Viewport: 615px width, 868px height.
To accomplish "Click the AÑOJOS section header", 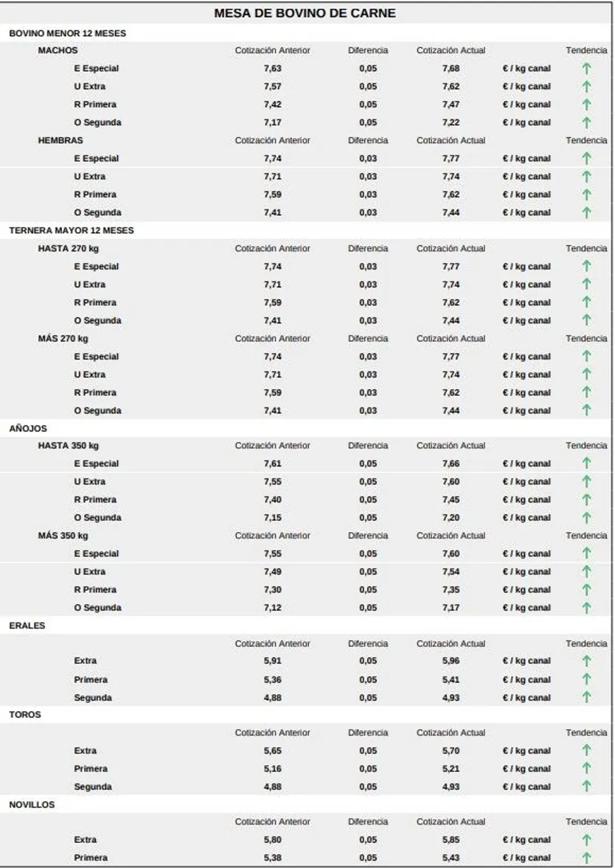I will pyautogui.click(x=28, y=428).
